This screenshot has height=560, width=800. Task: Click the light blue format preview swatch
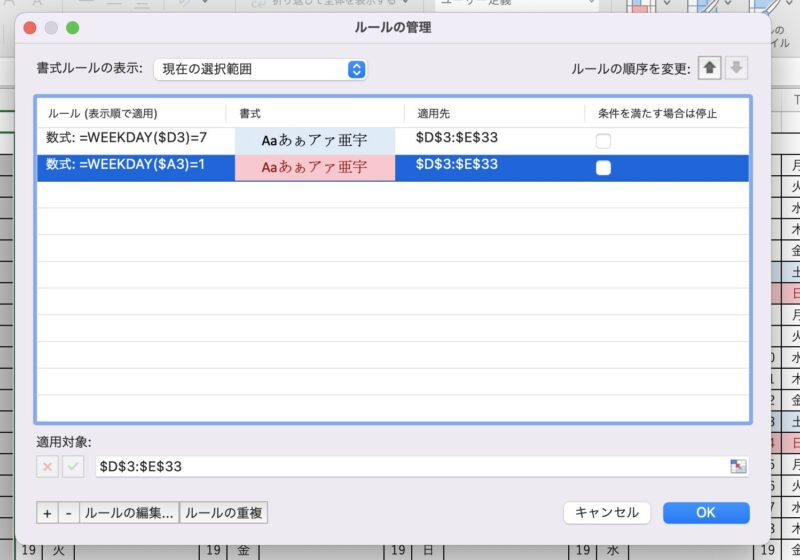point(315,140)
